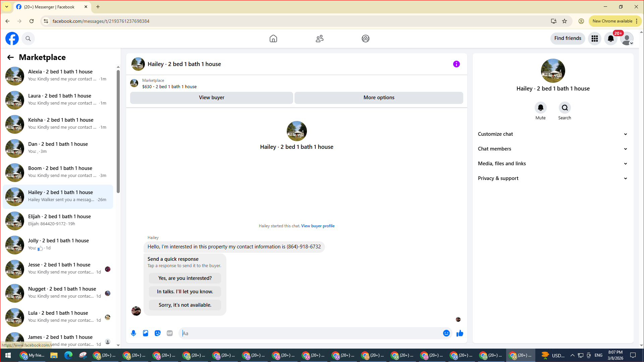This screenshot has height=362, width=644.
Task: Go to Facebook Home tab
Action: click(x=273, y=39)
